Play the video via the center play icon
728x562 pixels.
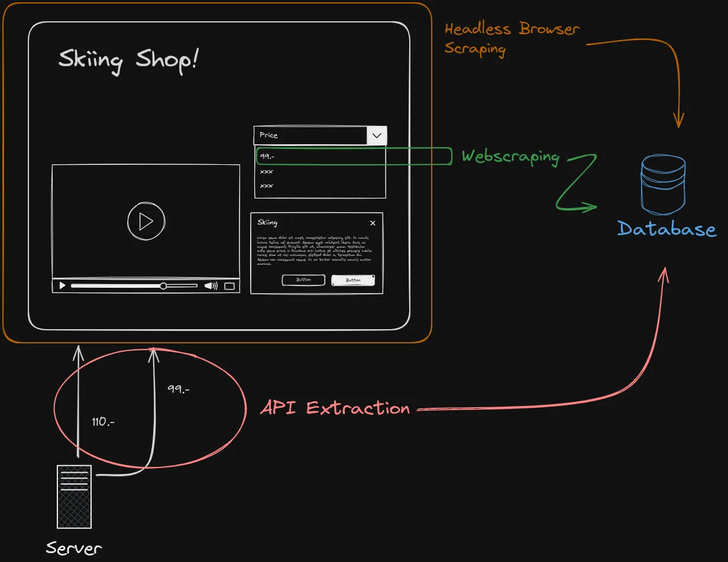(145, 220)
